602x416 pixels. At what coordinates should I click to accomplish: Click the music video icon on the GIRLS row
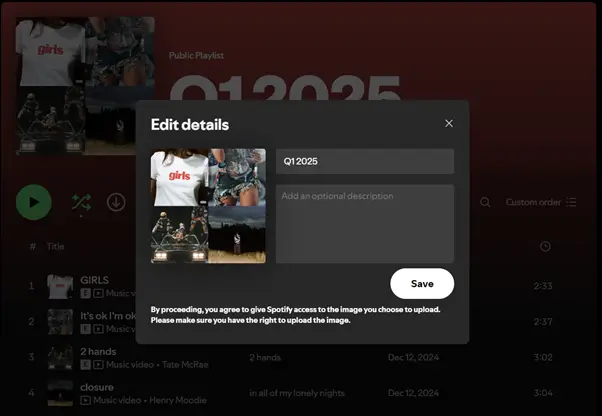click(99, 293)
